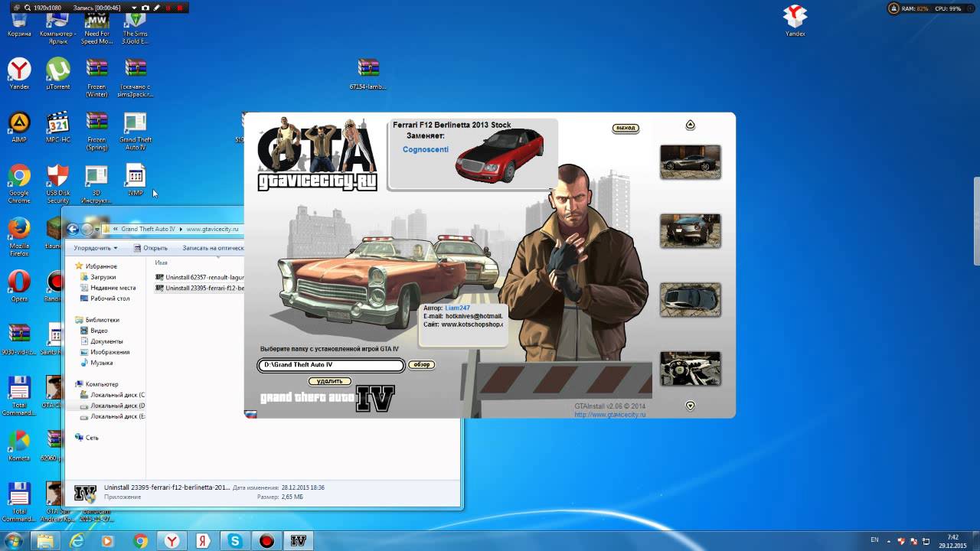Open the Kometa desktop icon
Viewport: 980px width, 551px height.
click(19, 445)
